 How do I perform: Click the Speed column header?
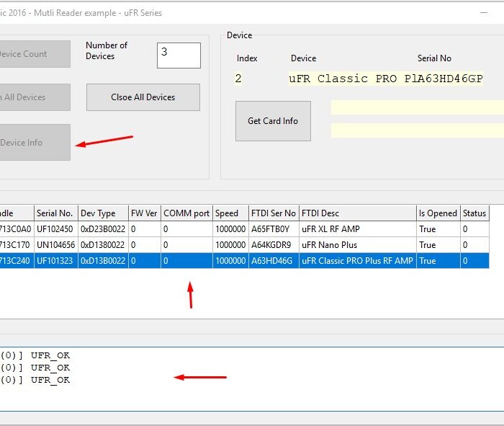pyautogui.click(x=230, y=213)
